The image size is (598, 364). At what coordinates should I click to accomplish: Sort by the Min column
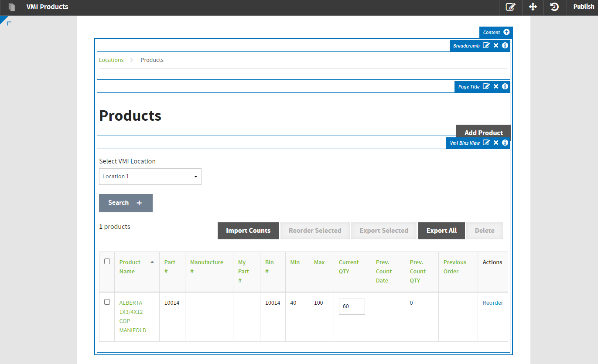(295, 262)
